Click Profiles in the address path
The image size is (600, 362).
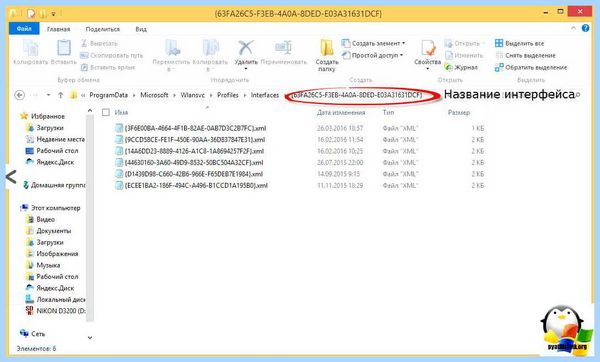coord(228,95)
